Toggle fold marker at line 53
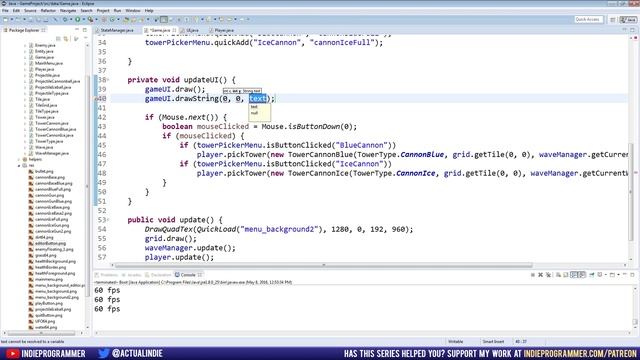This screenshot has width=640, height=360. (x=108, y=220)
